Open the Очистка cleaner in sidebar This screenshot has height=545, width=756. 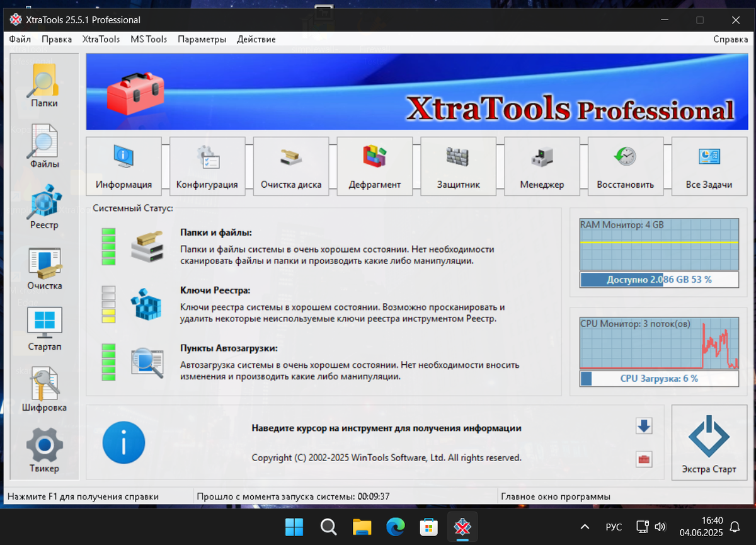coord(44,268)
